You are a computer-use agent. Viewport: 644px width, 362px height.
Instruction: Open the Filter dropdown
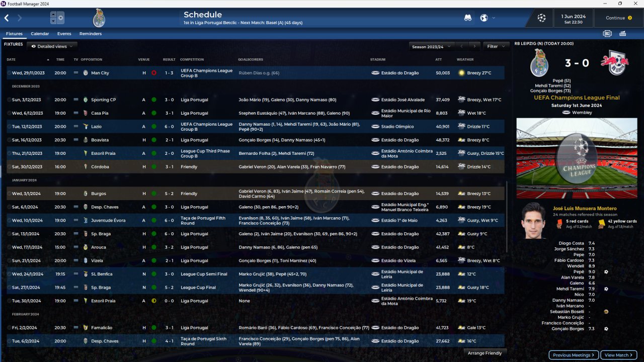(496, 46)
